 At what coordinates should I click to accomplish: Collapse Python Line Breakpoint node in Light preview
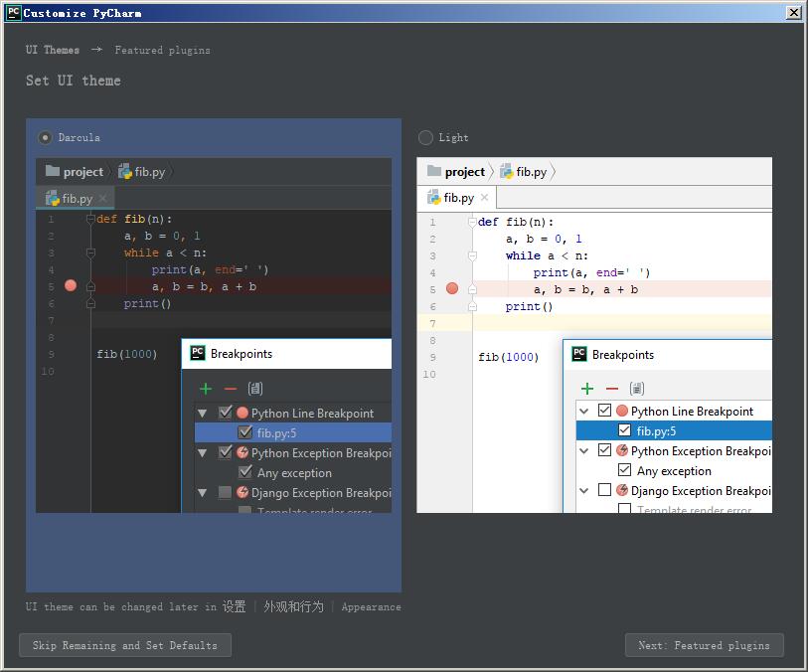583,412
